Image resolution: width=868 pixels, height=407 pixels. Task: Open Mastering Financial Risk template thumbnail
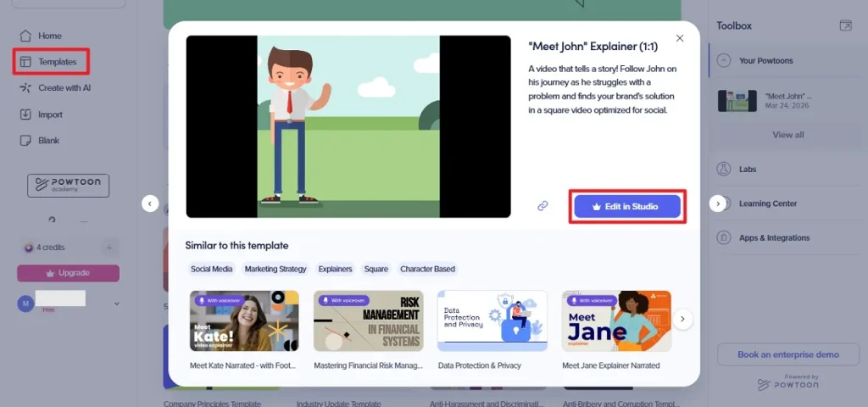point(368,321)
